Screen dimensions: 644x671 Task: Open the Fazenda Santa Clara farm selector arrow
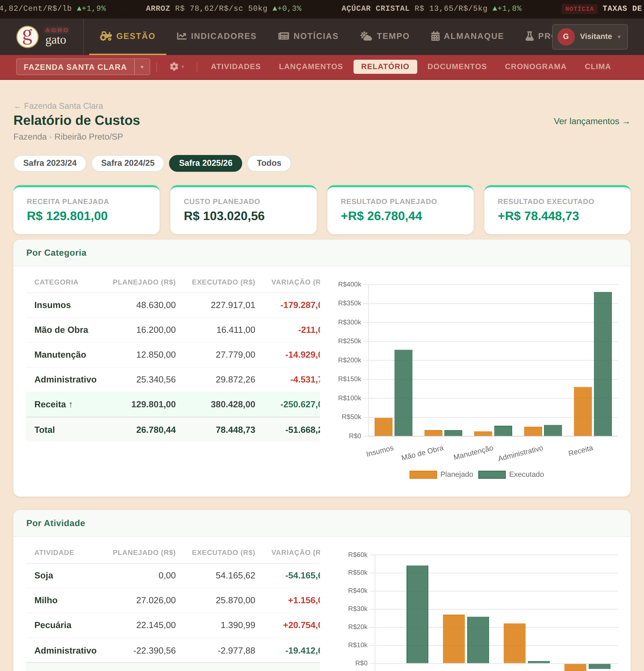pos(142,67)
